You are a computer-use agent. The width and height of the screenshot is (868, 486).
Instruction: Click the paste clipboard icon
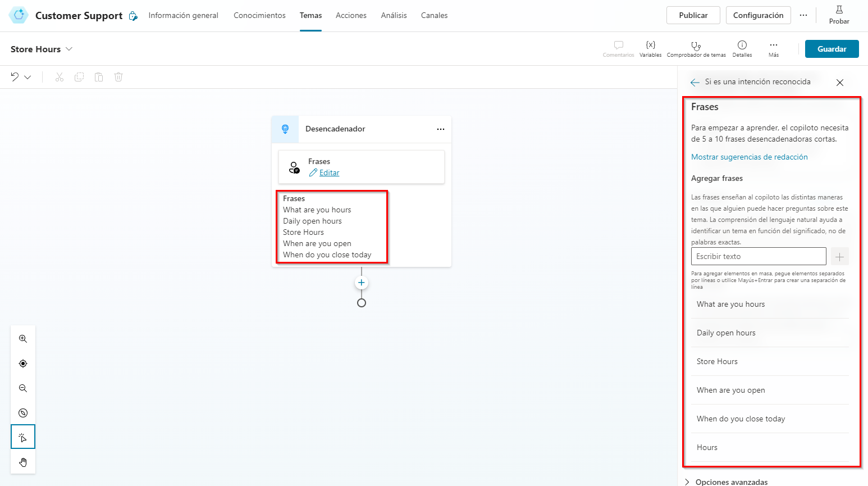pos(99,77)
